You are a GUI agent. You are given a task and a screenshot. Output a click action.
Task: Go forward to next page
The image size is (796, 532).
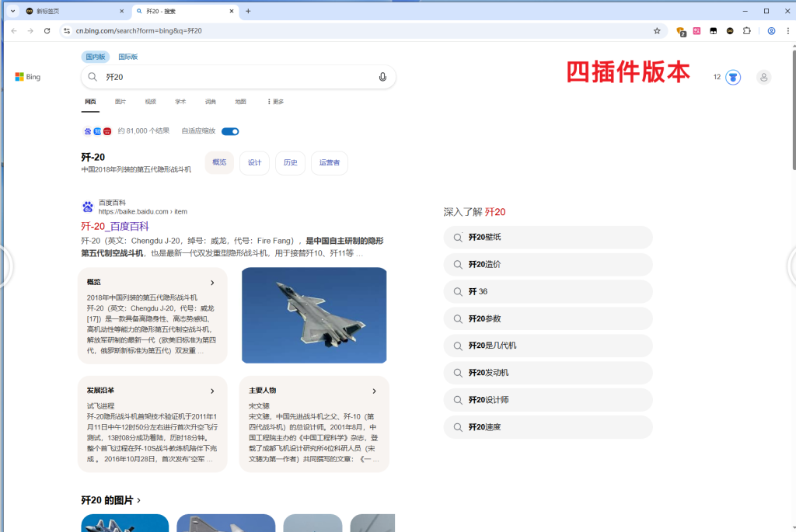click(x=30, y=31)
